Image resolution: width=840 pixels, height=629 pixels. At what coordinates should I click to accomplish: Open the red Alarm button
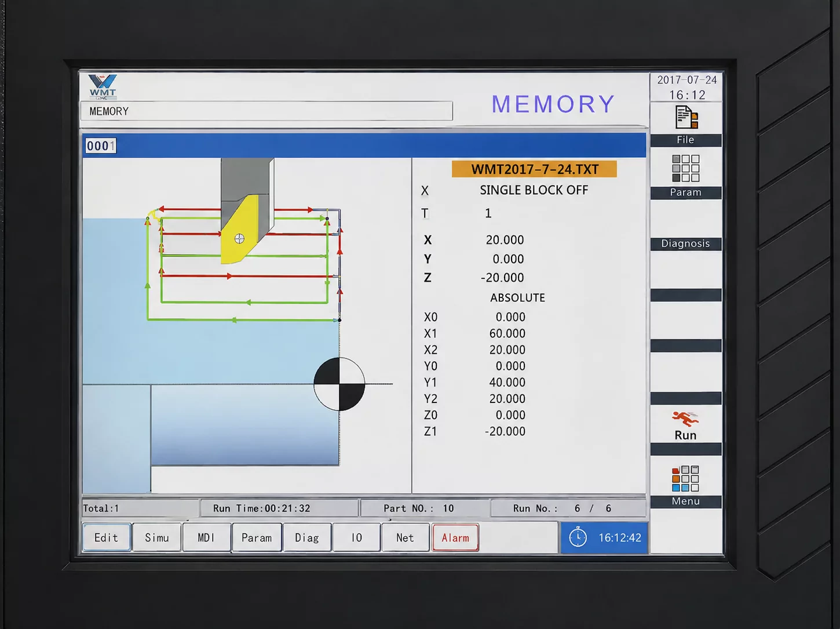click(455, 537)
